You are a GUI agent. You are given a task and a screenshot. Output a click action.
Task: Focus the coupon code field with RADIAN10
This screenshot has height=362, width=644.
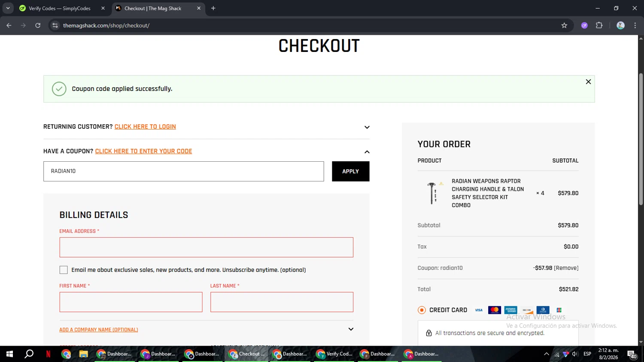[184, 171]
